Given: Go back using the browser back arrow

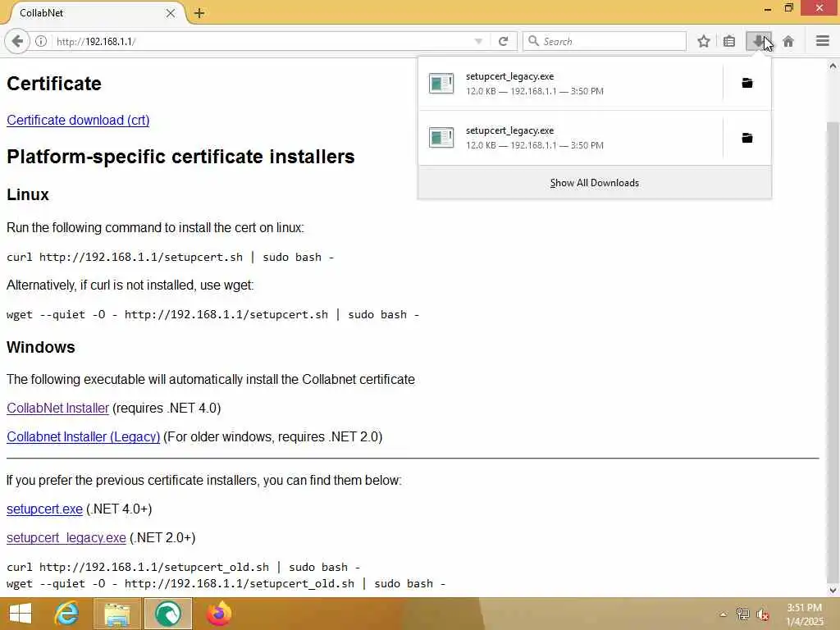Looking at the screenshot, I should click(x=17, y=41).
